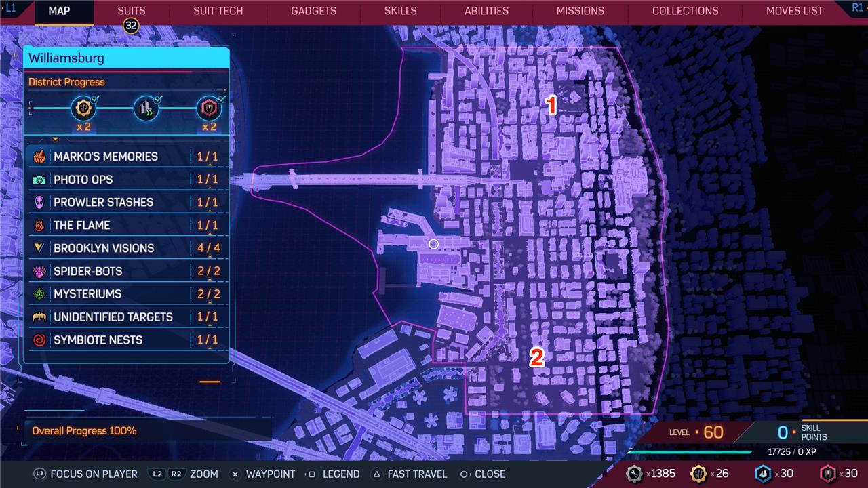This screenshot has height=488, width=868.
Task: Select the last red district progress medallion
Action: pos(208,108)
